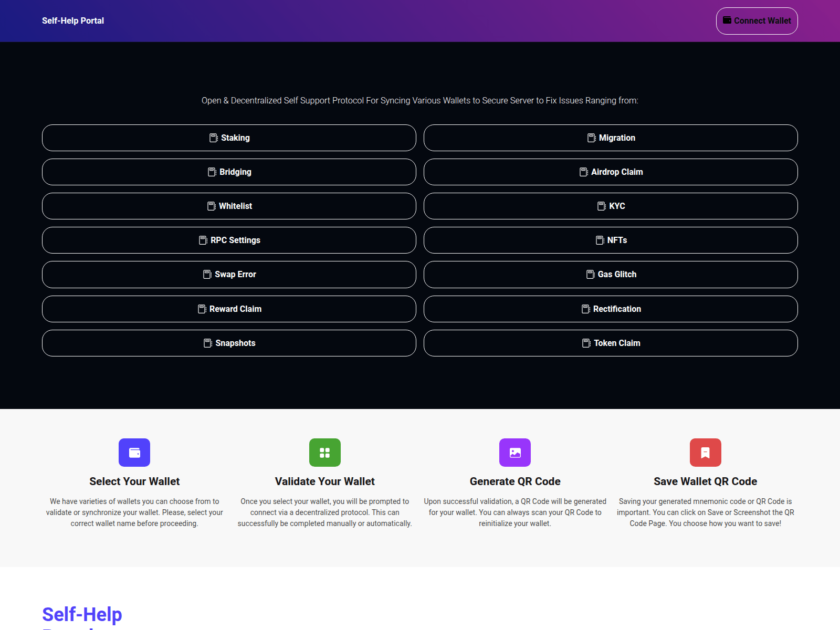
Task: Click the icon beside Swap Error
Action: click(x=207, y=275)
